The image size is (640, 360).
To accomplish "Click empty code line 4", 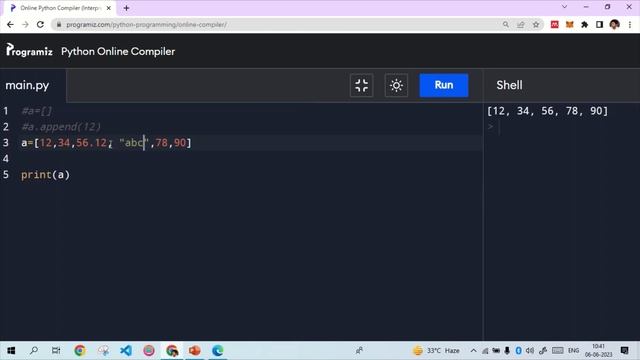I will pyautogui.click(x=245, y=159).
